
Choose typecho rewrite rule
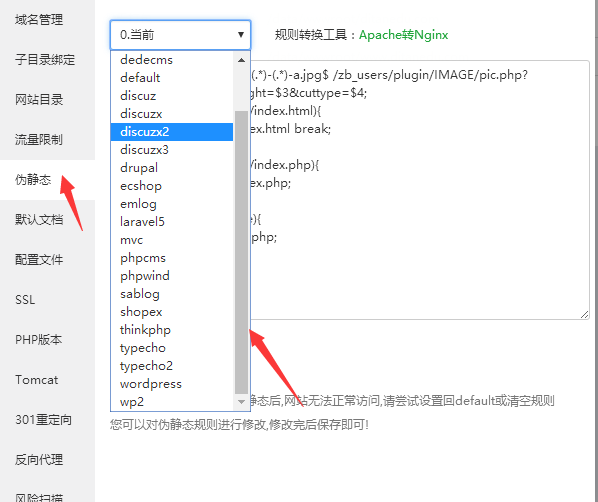click(x=172, y=348)
